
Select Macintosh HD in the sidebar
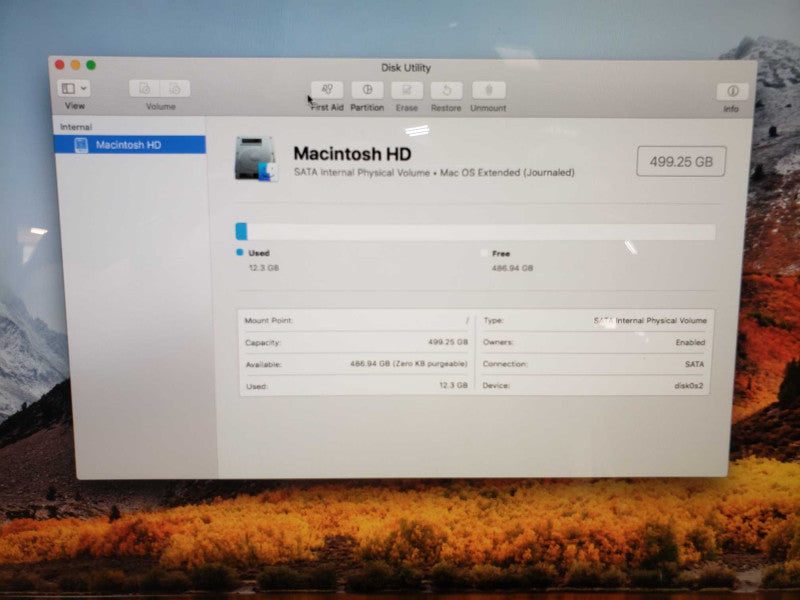[x=130, y=145]
